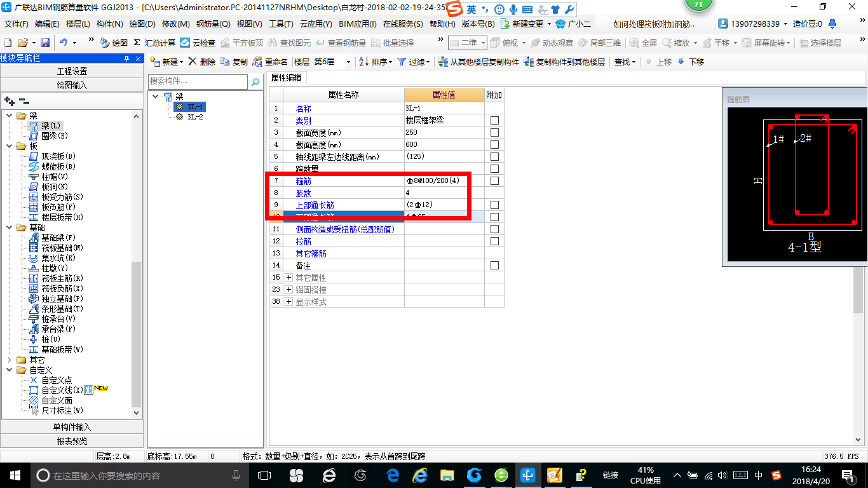The width and height of the screenshot is (868, 488).
Task: Toggle 附加 checkbox for 拉筋 row
Action: tap(494, 241)
